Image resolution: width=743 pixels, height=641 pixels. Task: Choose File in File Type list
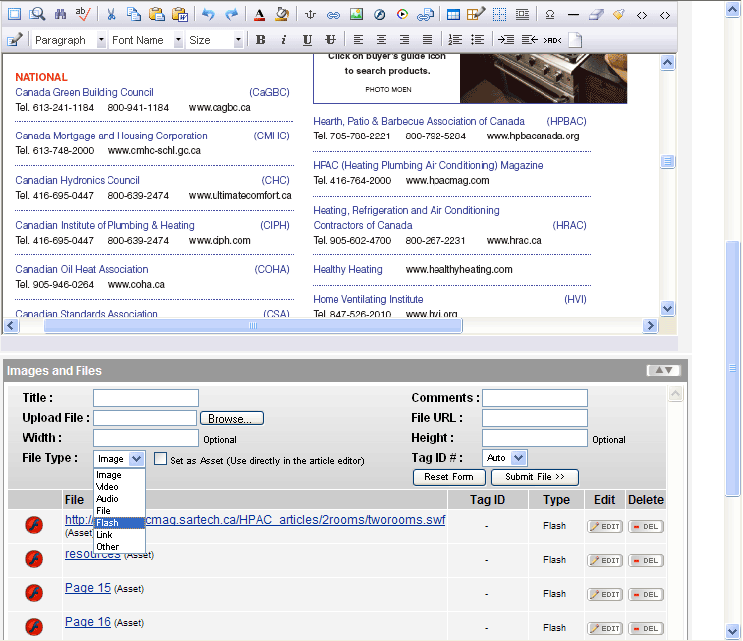[119, 511]
